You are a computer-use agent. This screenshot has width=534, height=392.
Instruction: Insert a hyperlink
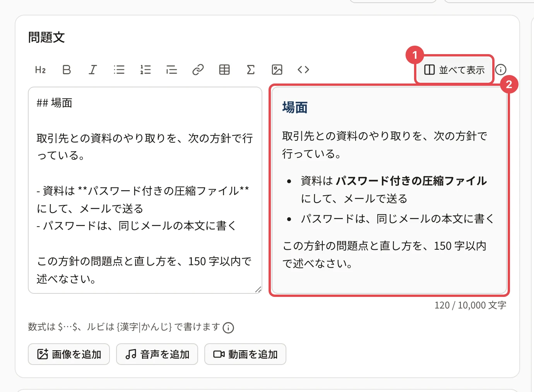pos(198,70)
